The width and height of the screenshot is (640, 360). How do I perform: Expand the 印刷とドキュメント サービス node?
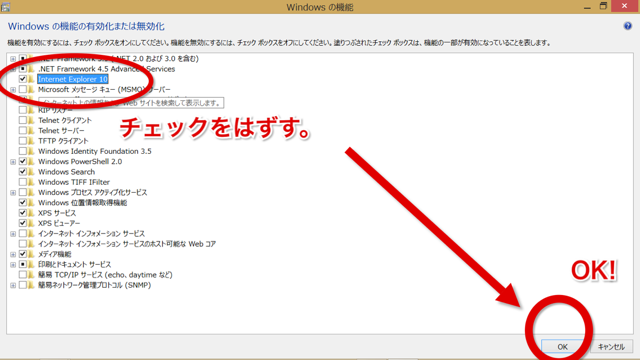[x=13, y=265]
